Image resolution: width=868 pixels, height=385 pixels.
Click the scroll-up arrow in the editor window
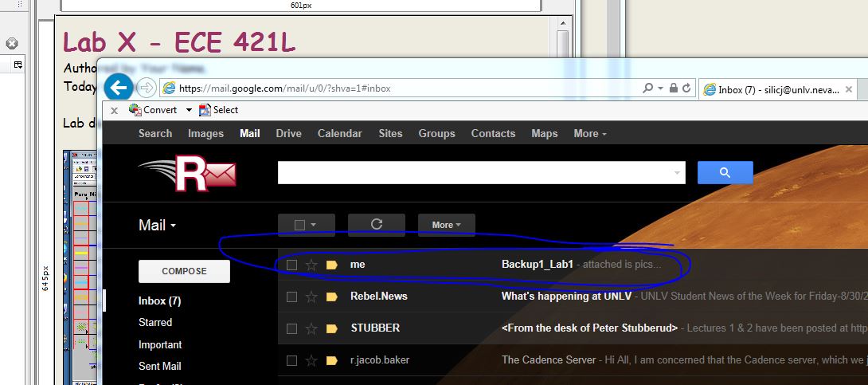[563, 23]
